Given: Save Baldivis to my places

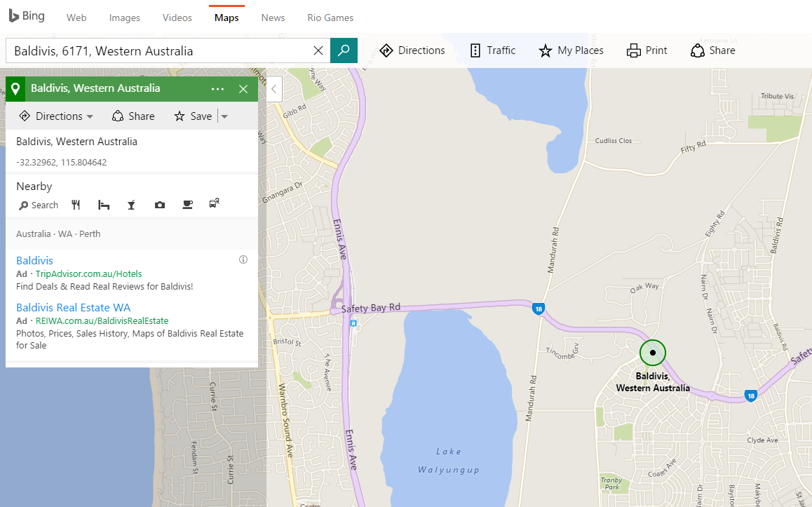Looking at the screenshot, I should point(193,116).
